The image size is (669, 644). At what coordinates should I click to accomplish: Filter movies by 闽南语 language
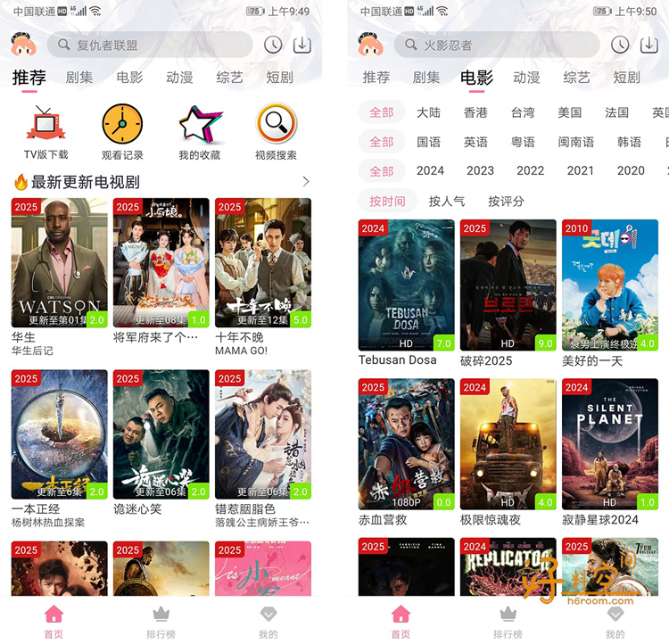576,142
